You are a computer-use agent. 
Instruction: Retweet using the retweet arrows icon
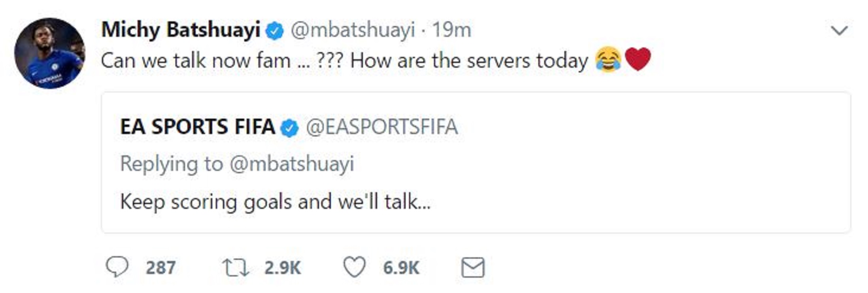[235, 267]
